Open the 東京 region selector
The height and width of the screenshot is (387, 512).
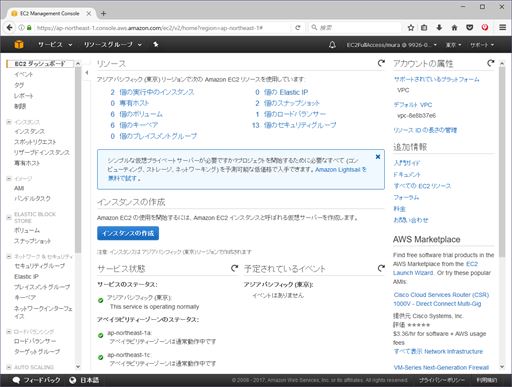click(x=453, y=45)
